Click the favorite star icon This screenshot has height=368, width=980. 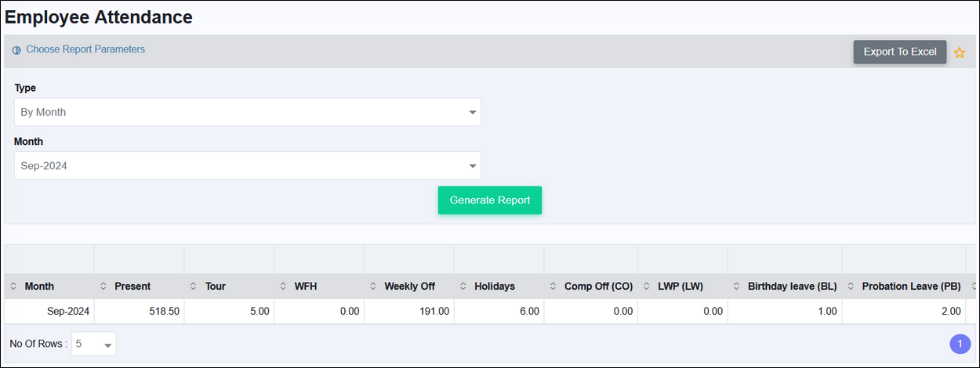pos(959,52)
